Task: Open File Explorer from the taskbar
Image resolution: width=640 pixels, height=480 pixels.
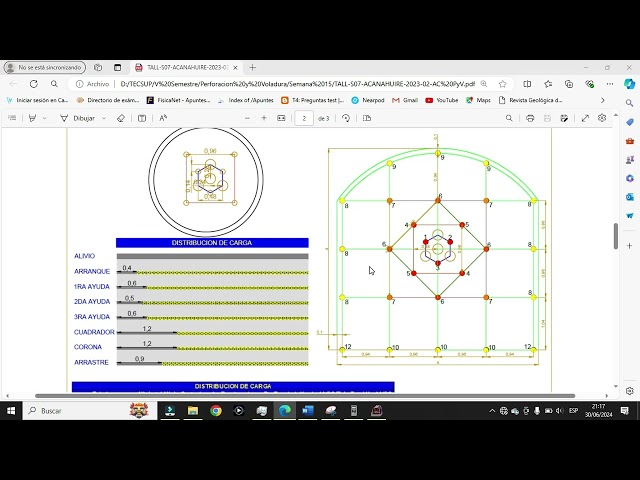Action: [x=193, y=411]
